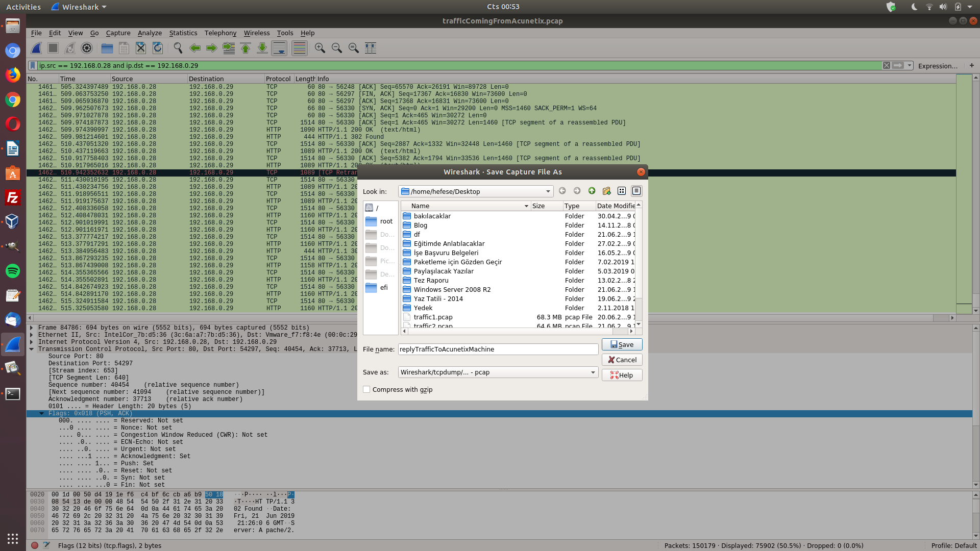Enable Compress with gzip checkbox
The height and width of the screenshot is (551, 980).
(x=366, y=389)
